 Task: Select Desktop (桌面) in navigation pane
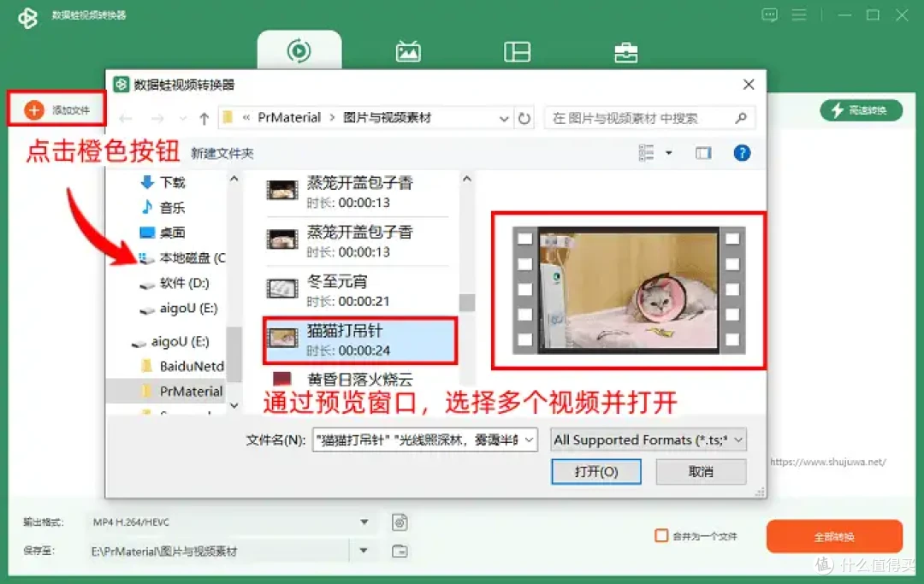point(163,233)
